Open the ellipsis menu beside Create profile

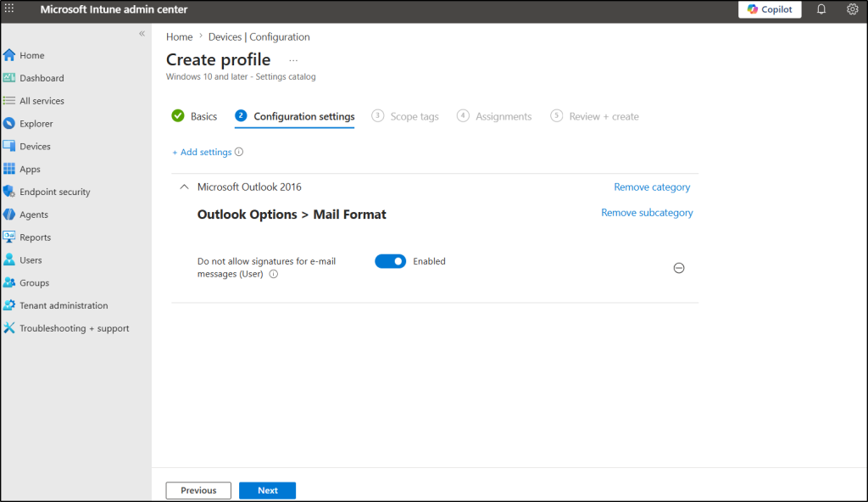[x=293, y=60]
